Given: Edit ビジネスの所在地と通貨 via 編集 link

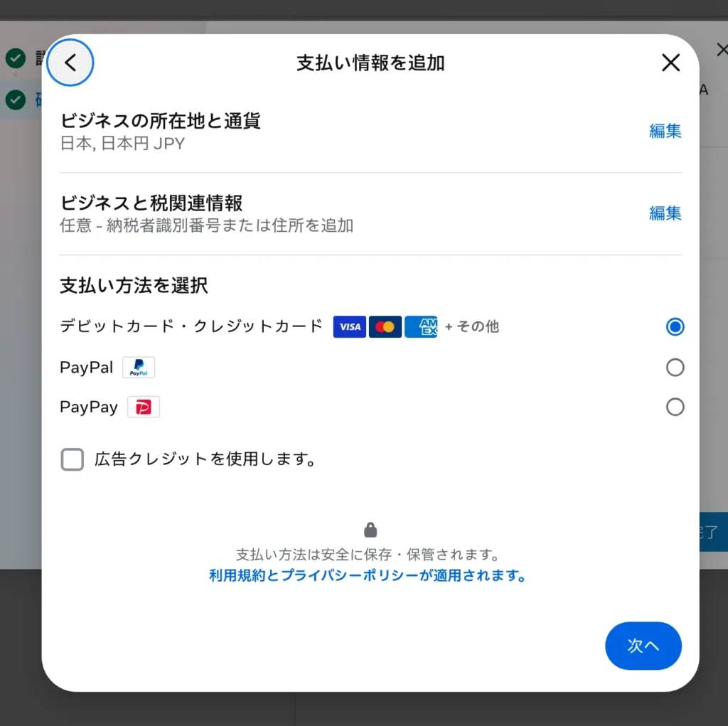Looking at the screenshot, I should (x=665, y=131).
